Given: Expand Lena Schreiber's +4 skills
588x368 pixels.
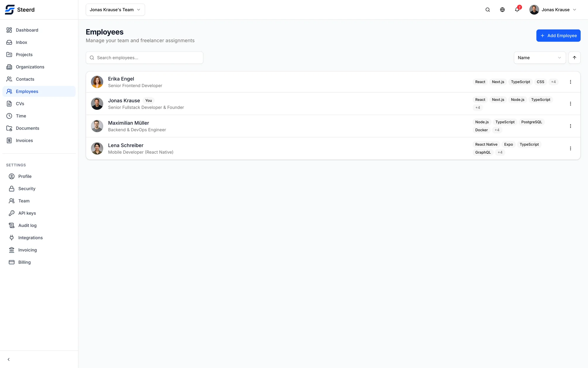Looking at the screenshot, I should pyautogui.click(x=500, y=152).
